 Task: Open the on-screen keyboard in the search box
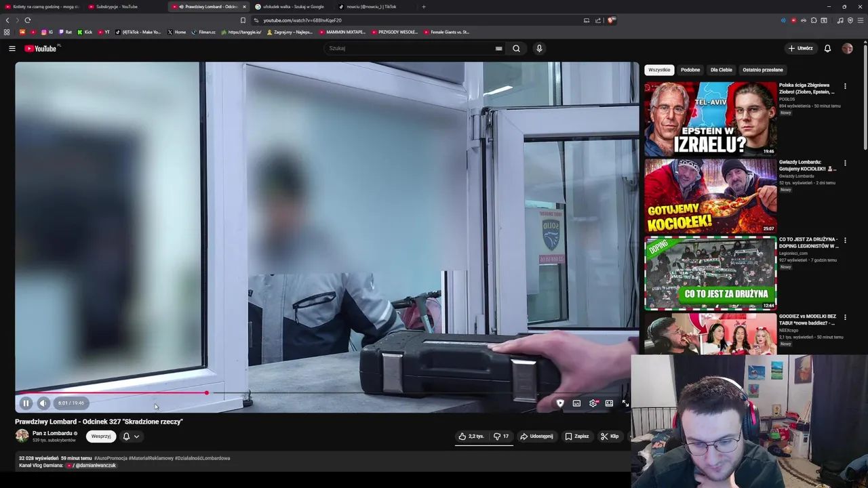pyautogui.click(x=498, y=48)
